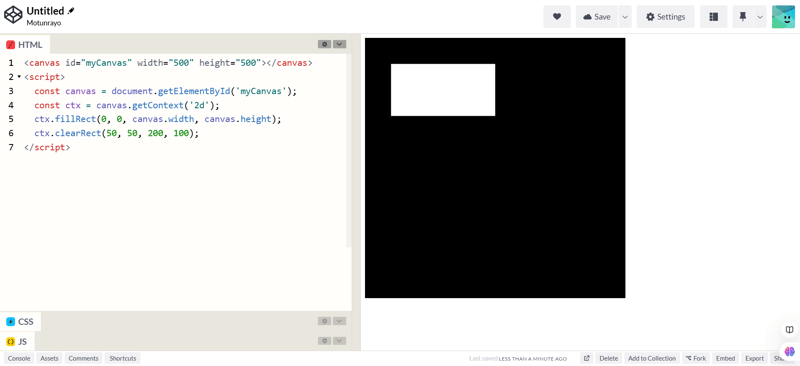This screenshot has width=800, height=366.
Task: Click the getContext('2d') code line
Action: 127,105
